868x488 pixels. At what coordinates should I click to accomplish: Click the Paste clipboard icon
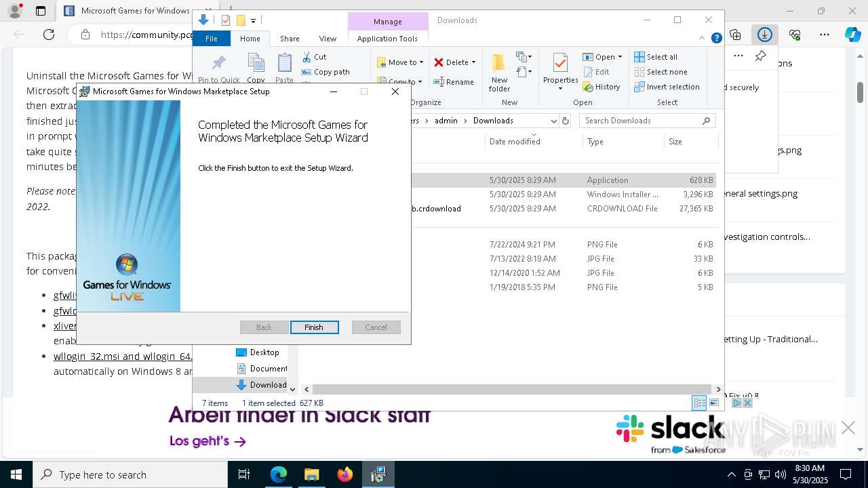(x=284, y=63)
